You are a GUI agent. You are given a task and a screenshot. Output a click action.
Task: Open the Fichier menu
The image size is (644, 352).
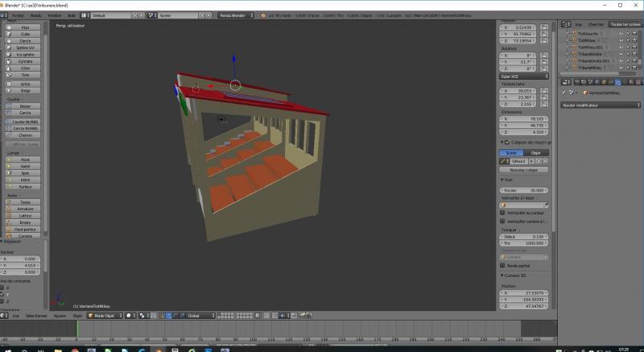[x=18, y=15]
